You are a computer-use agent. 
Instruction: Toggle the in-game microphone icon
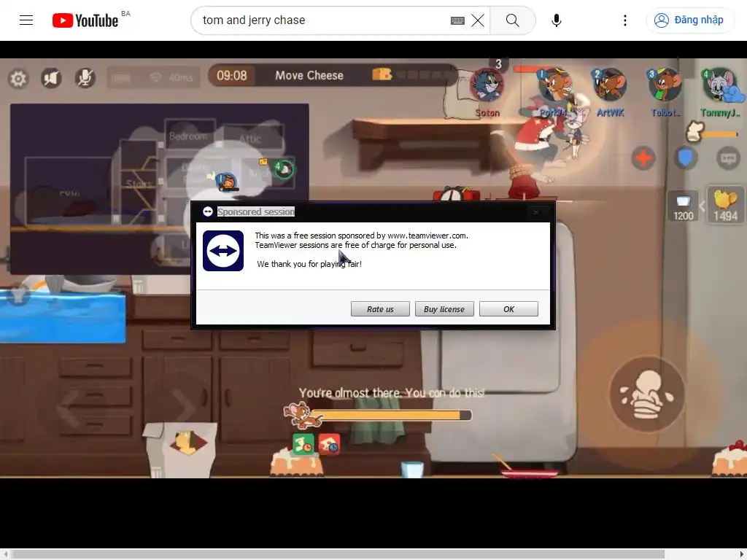click(x=85, y=77)
